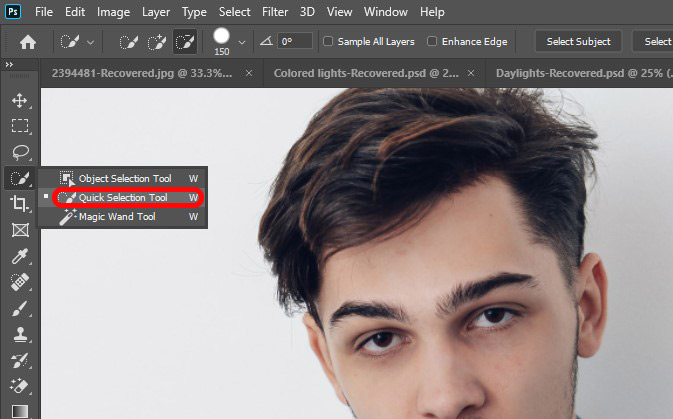Select the Spot Healing Brush tool
The width and height of the screenshot is (673, 419).
point(20,282)
